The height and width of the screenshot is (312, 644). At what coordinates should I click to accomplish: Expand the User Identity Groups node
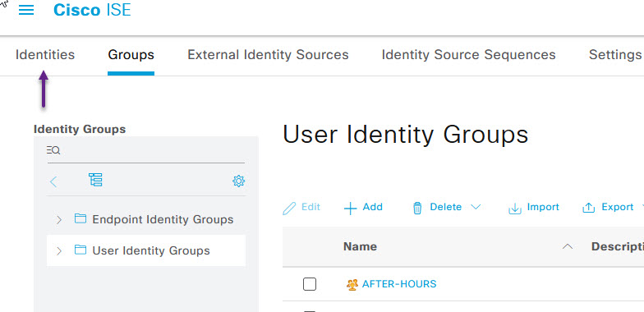click(59, 251)
